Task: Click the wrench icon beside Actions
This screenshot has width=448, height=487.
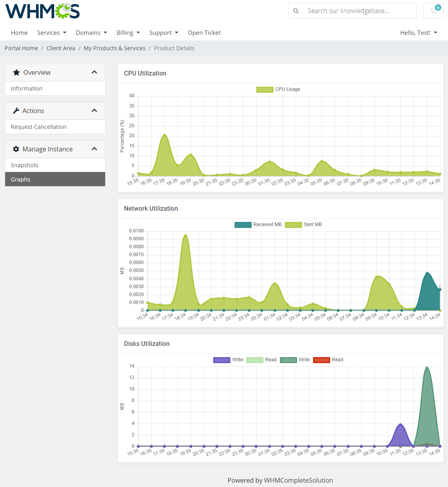Action: tap(15, 111)
